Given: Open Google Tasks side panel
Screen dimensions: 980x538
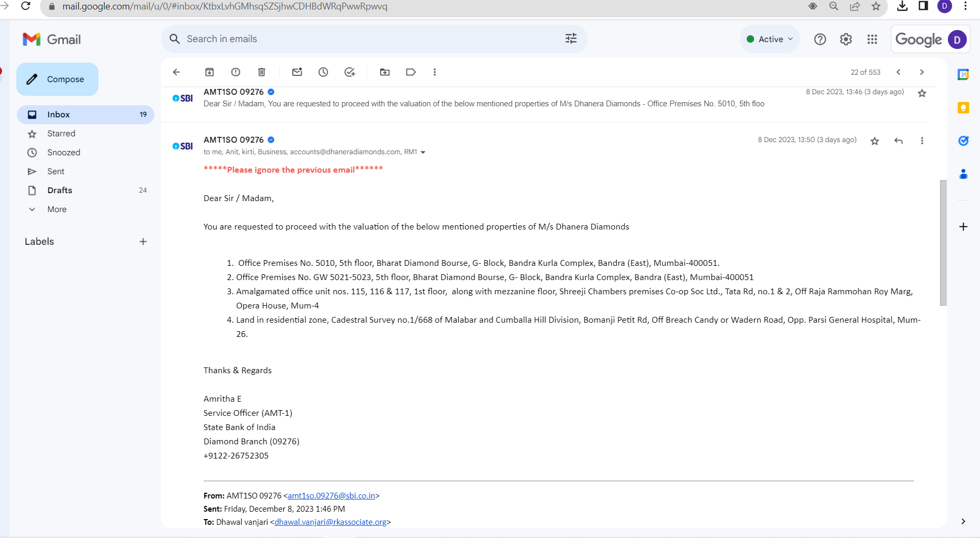Looking at the screenshot, I should click(x=963, y=141).
